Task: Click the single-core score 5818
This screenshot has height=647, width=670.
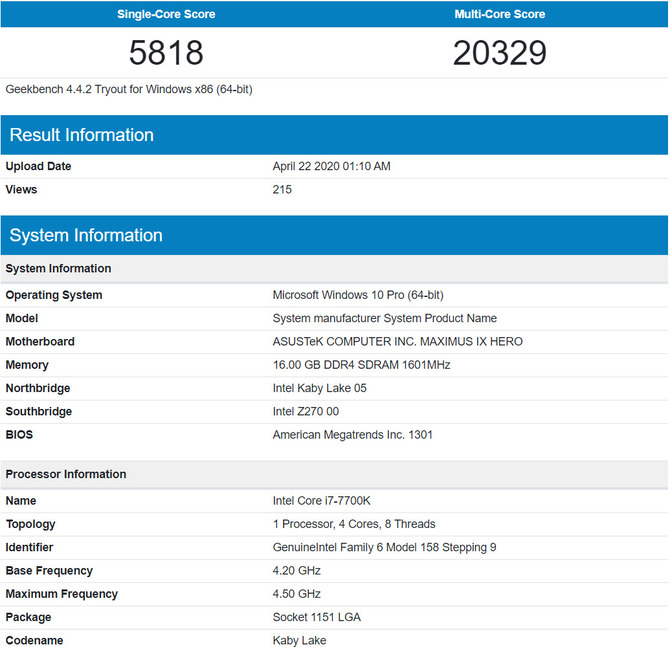Action: 166,53
